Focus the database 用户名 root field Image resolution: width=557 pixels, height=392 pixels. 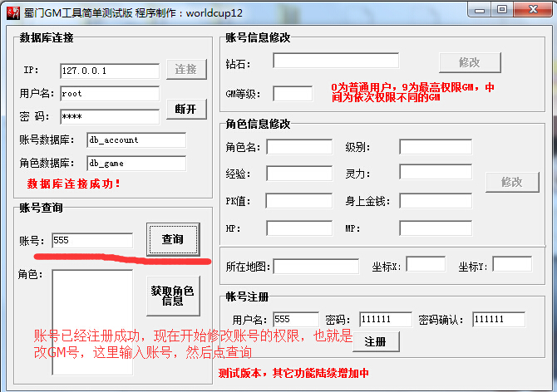click(109, 94)
